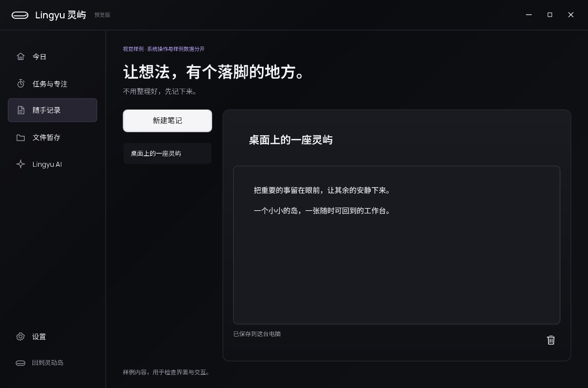588x388 pixels.
Task: Click the sparkle icon beside Lingyu AI
Action: 20,164
